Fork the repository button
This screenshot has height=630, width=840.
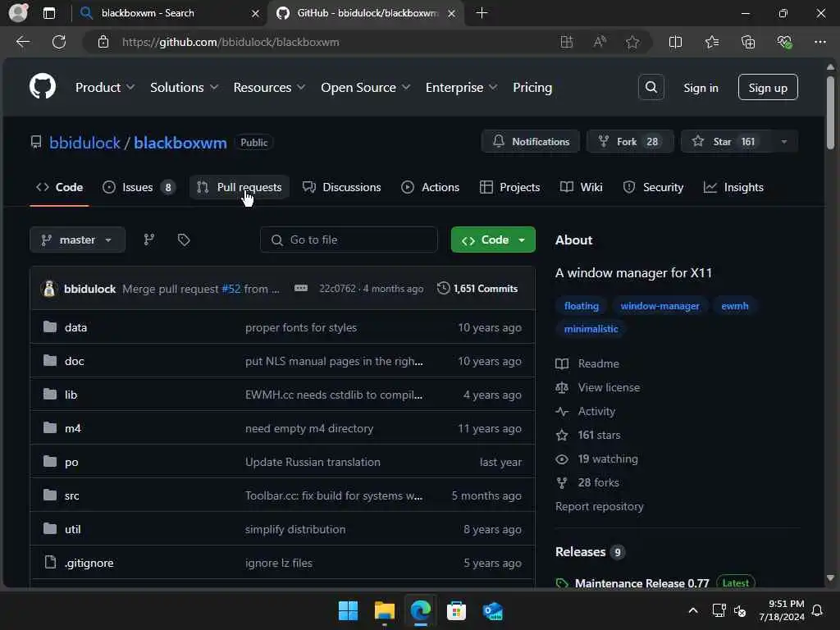629,141
